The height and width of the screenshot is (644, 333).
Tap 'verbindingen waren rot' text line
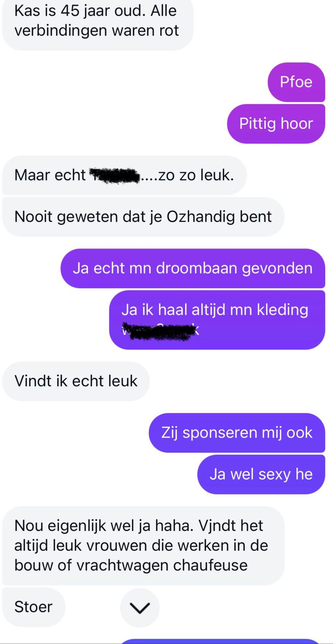pyautogui.click(x=97, y=30)
